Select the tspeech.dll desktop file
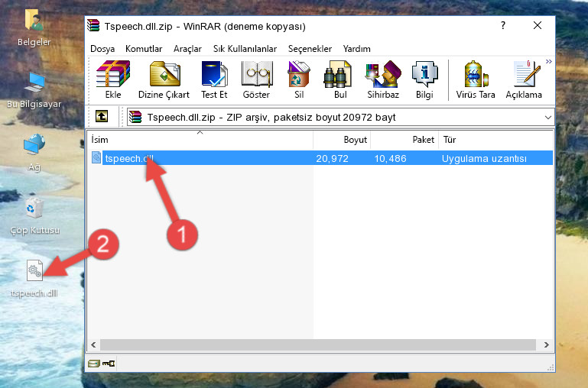The height and width of the screenshot is (388, 588). tap(34, 279)
